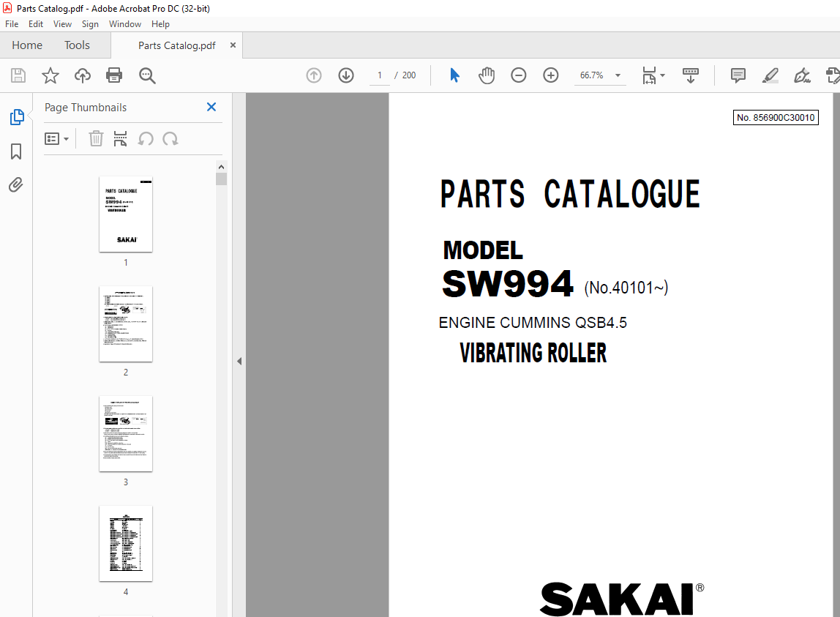This screenshot has width=840, height=617.
Task: Open the File menu
Action: (12, 24)
